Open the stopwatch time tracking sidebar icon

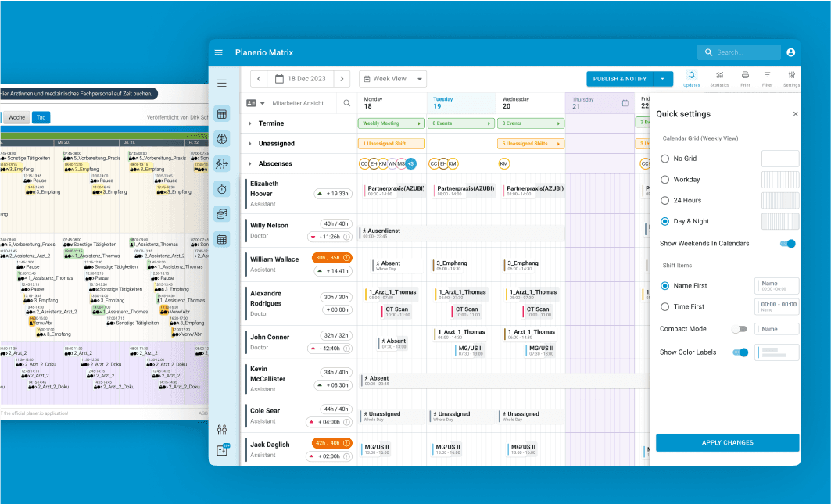(222, 188)
